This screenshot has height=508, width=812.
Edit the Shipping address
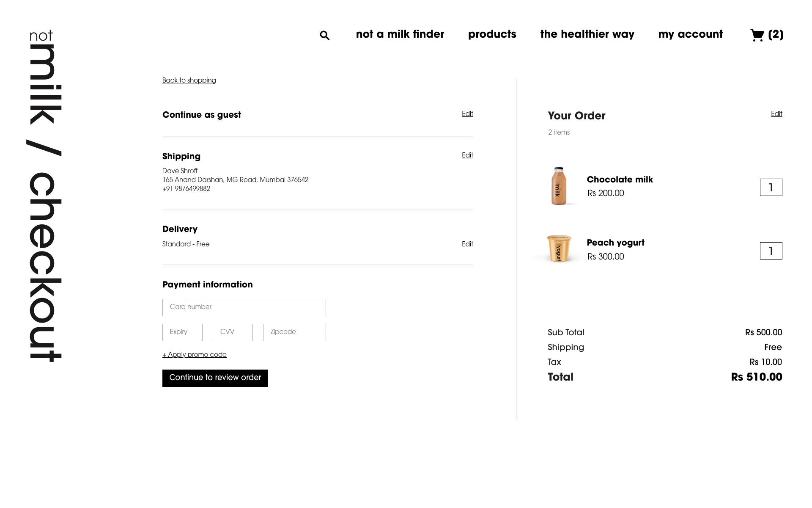467,155
